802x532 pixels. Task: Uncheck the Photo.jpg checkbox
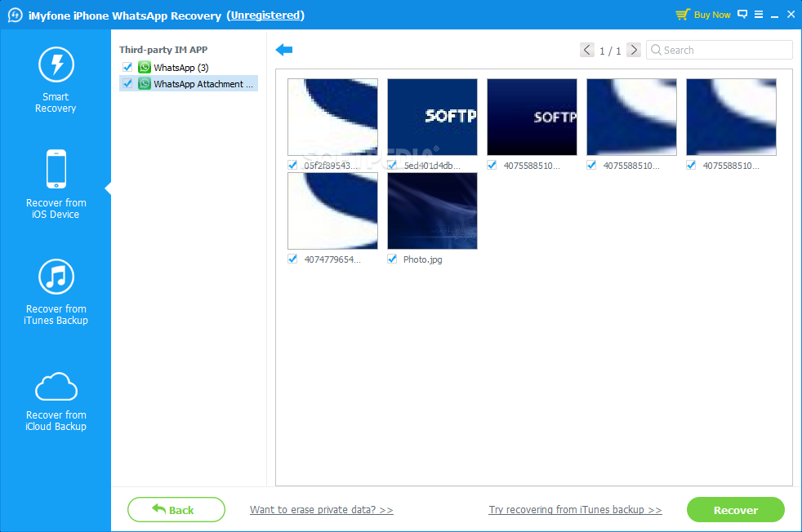392,259
